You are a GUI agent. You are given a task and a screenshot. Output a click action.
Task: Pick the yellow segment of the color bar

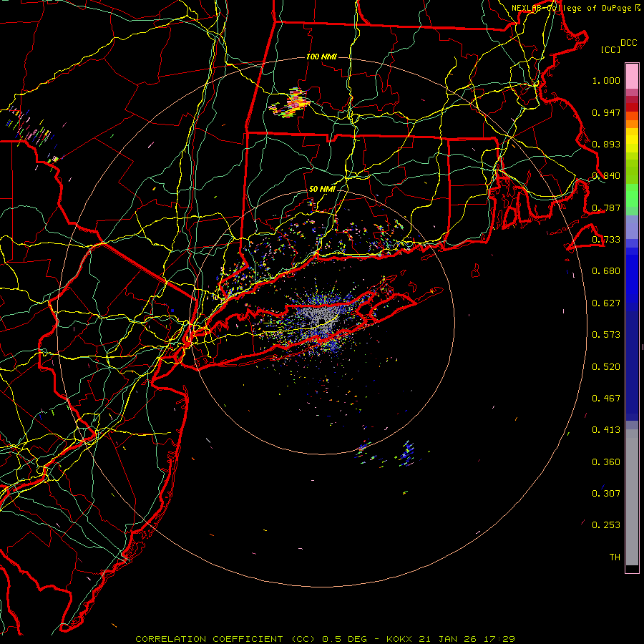point(632,141)
